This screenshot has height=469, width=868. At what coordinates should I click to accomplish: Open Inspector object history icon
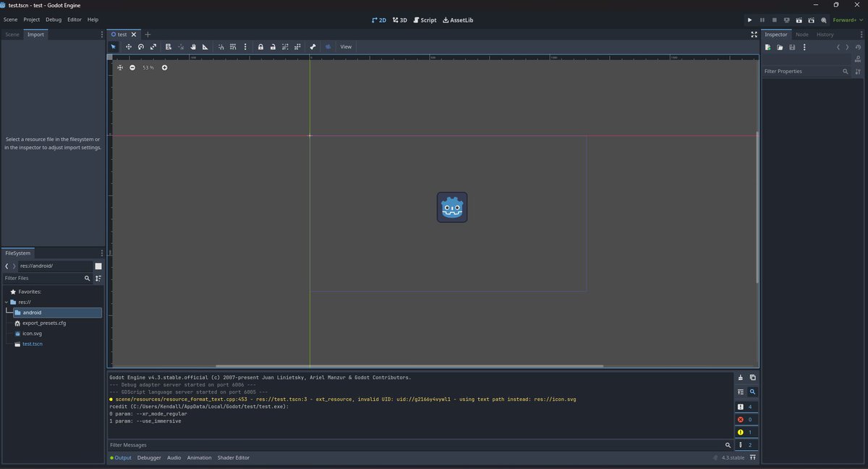(x=858, y=47)
